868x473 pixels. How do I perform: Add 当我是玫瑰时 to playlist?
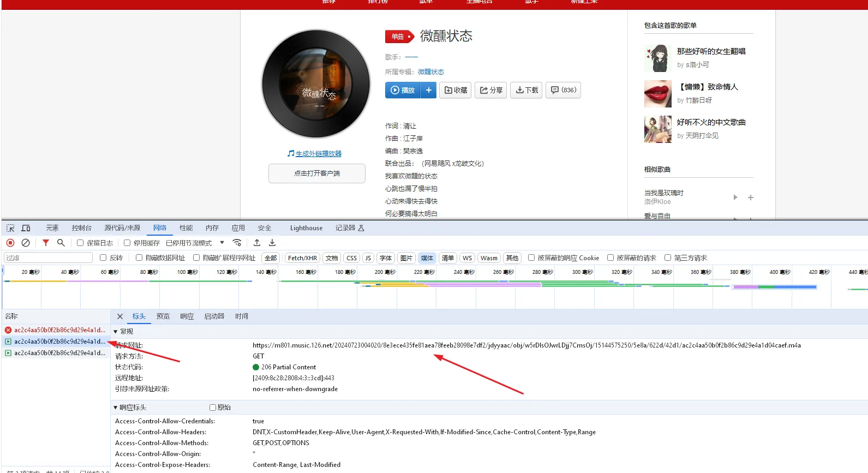(x=751, y=197)
